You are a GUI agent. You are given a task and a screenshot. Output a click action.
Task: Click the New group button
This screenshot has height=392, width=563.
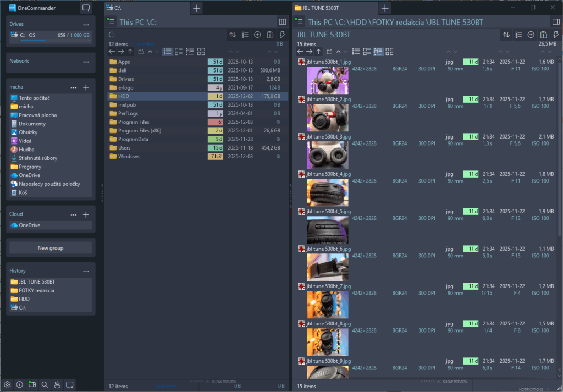(51, 247)
